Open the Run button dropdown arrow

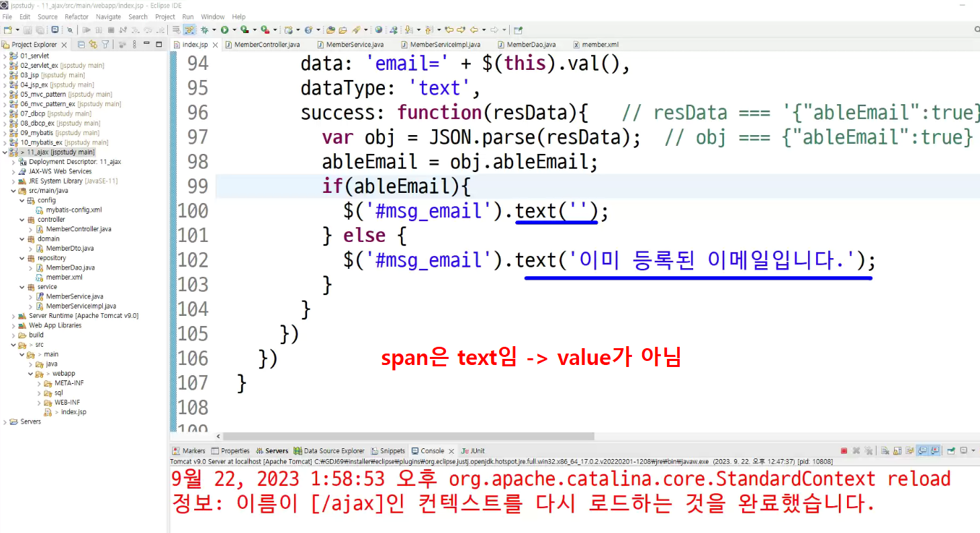pos(234,30)
